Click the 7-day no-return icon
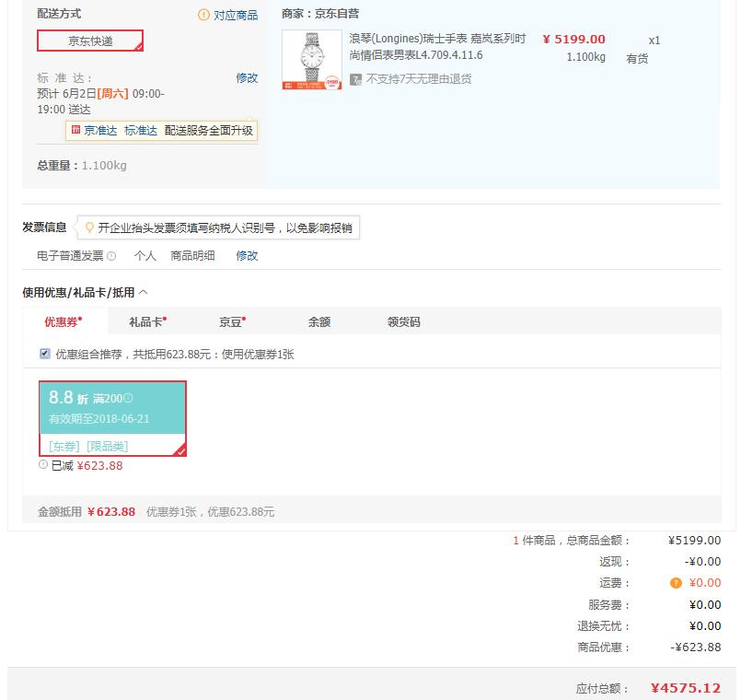Image resolution: width=741 pixels, height=700 pixels. click(x=355, y=79)
